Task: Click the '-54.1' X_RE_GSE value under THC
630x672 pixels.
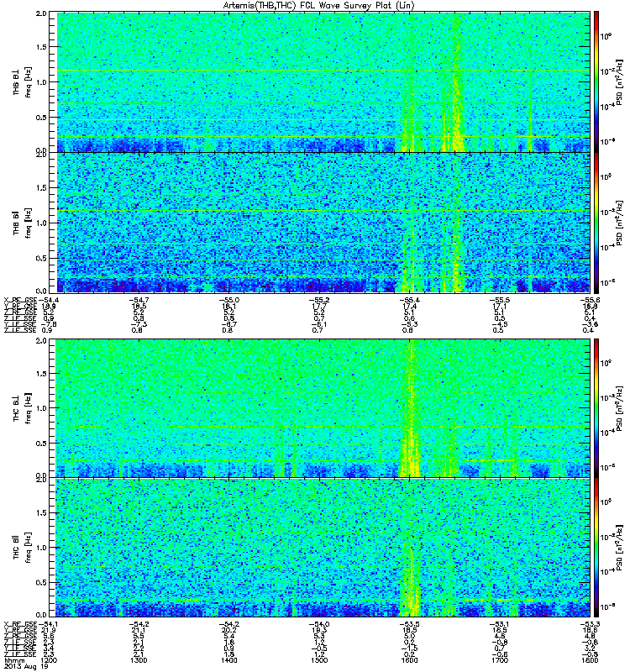Action: (49, 624)
